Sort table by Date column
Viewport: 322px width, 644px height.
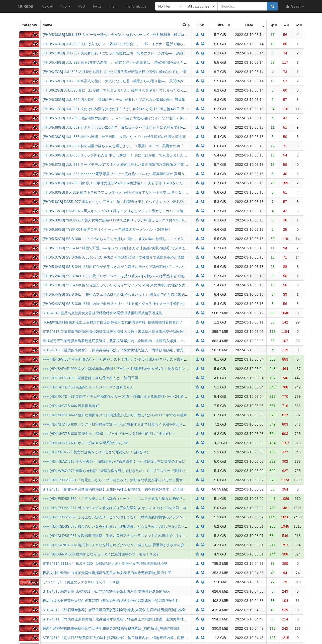point(249,25)
